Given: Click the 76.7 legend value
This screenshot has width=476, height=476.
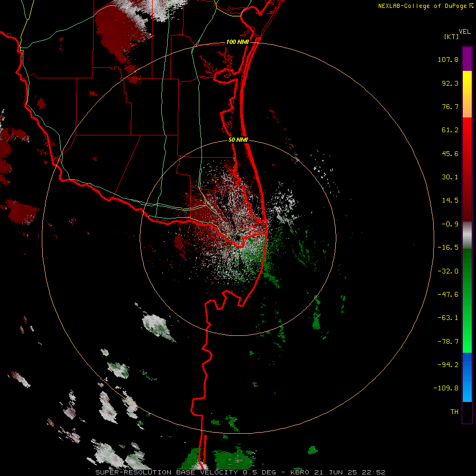Looking at the screenshot, I should coord(450,106).
